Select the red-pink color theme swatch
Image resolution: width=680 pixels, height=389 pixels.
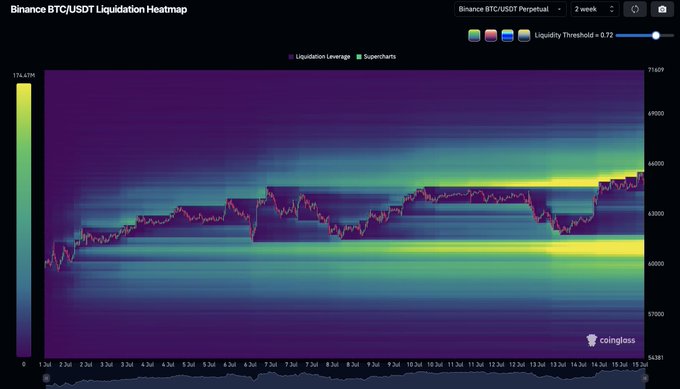pyautogui.click(x=490, y=36)
